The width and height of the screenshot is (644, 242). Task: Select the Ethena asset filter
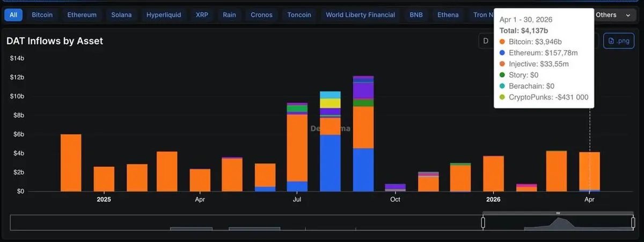tap(448, 15)
